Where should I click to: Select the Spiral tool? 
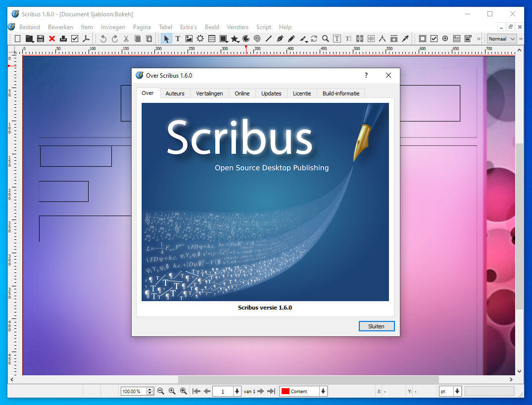257,39
